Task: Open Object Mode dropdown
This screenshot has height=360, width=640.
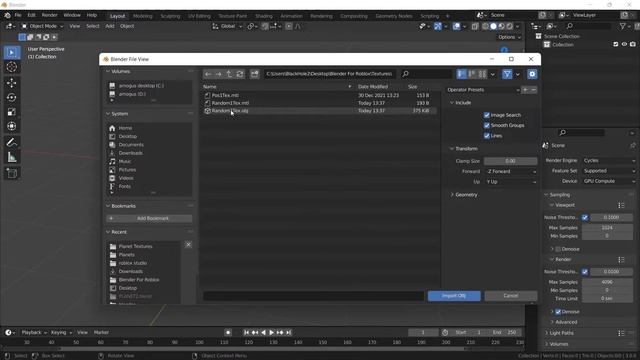Action: coord(42,26)
